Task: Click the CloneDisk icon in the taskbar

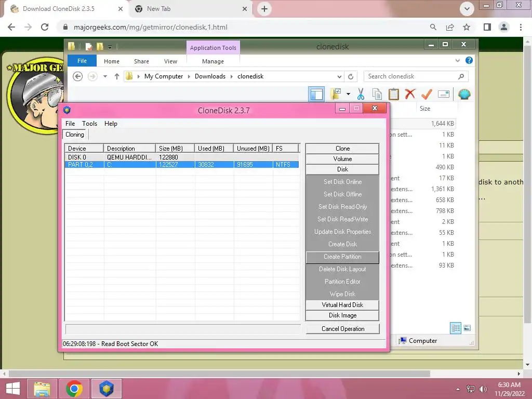Action: pyautogui.click(x=106, y=389)
